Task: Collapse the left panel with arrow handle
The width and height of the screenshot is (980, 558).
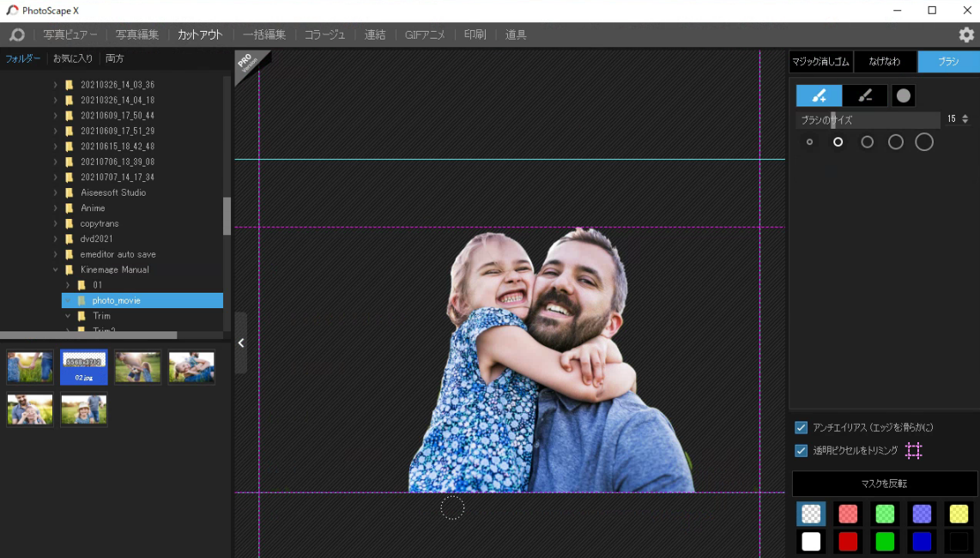Action: [x=240, y=343]
